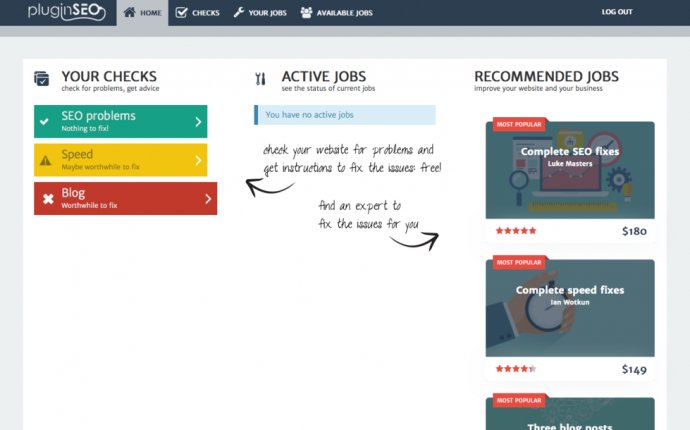Select the $149 price on speed fixes

click(x=634, y=369)
